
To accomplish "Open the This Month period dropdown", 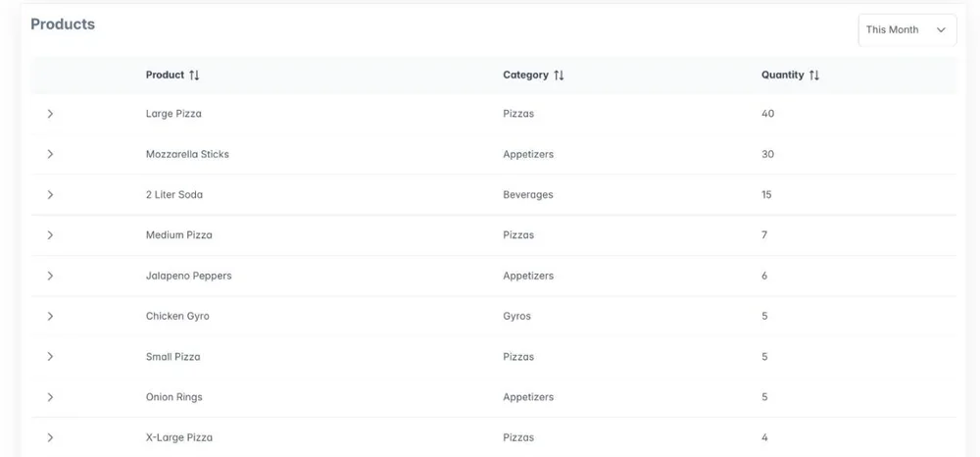I will click(906, 30).
